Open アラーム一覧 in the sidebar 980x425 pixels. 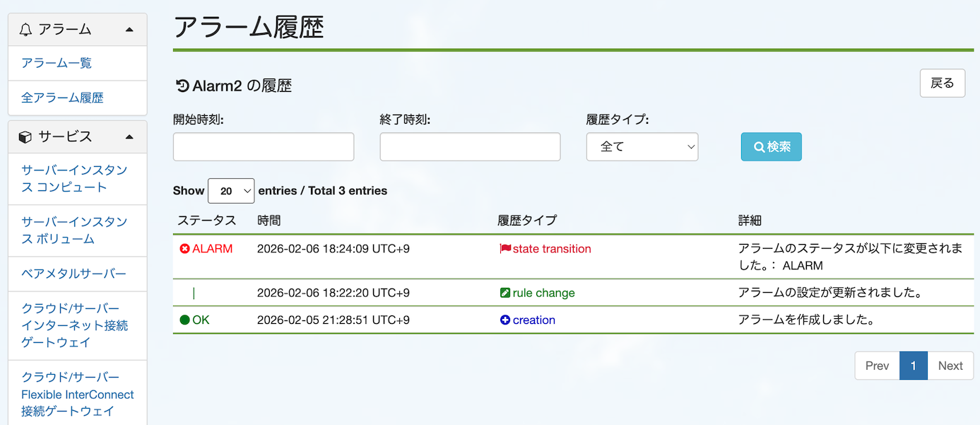pos(57,63)
